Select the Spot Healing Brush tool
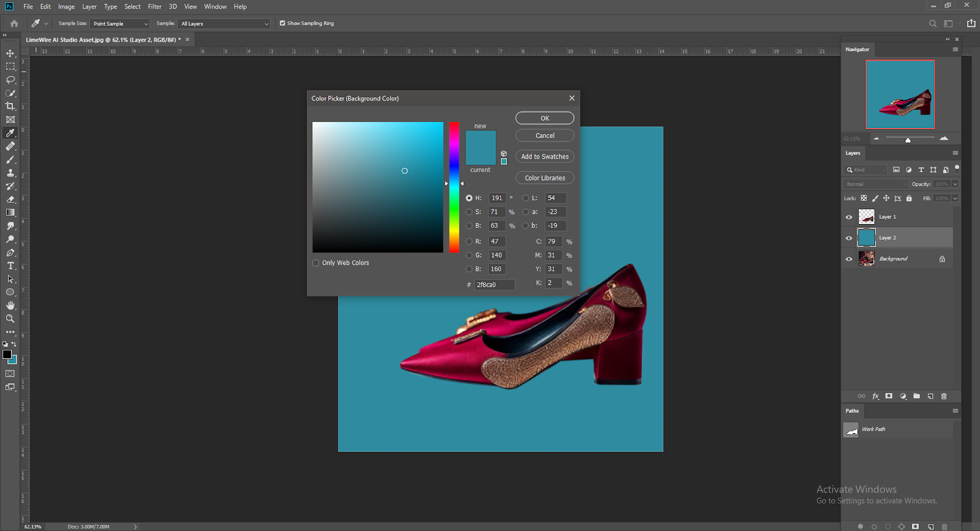The width and height of the screenshot is (980, 531). coord(10,146)
